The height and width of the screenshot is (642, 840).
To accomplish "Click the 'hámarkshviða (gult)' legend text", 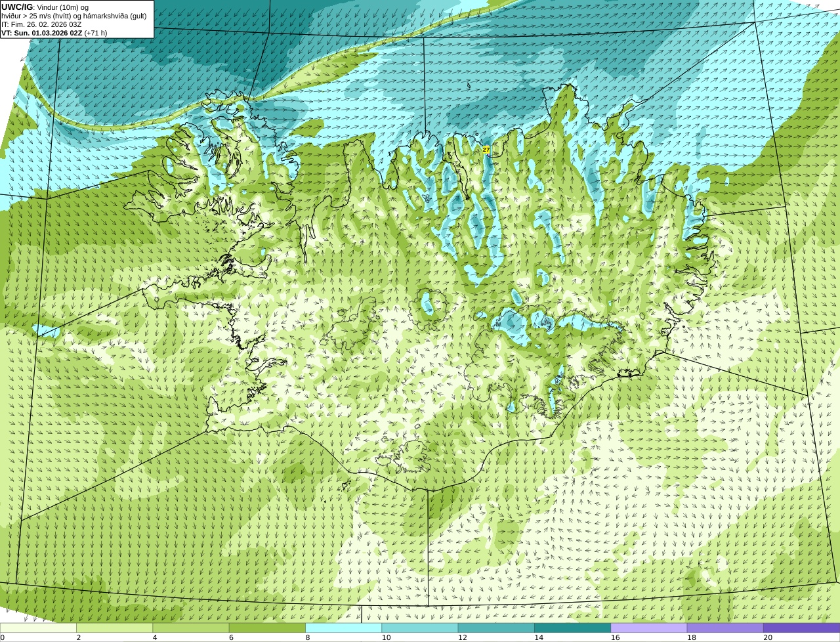I will click(114, 16).
